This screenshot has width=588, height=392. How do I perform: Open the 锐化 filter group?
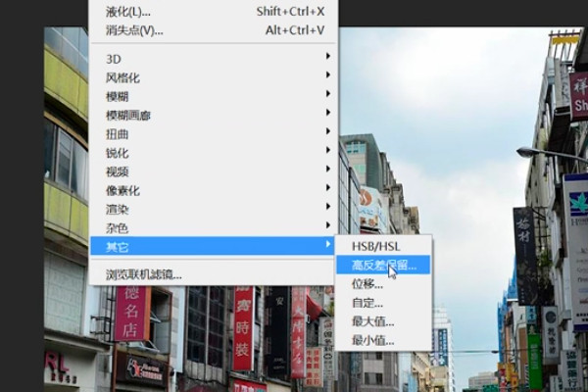(213, 153)
